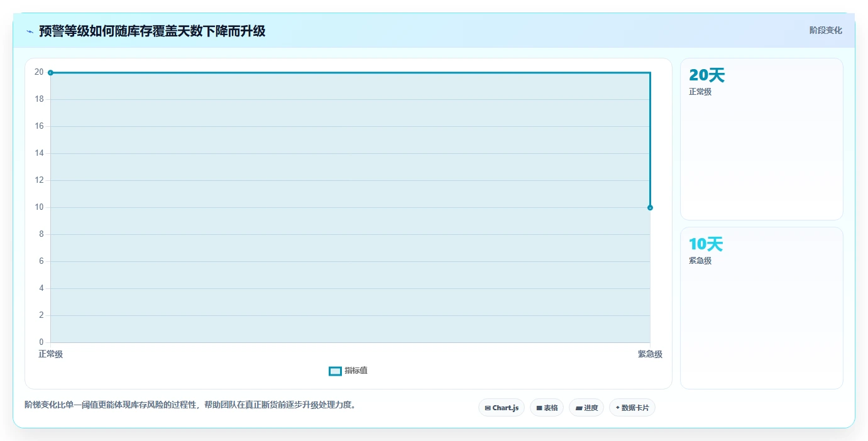
Task: Select the 进度 tag pill
Action: click(586, 408)
